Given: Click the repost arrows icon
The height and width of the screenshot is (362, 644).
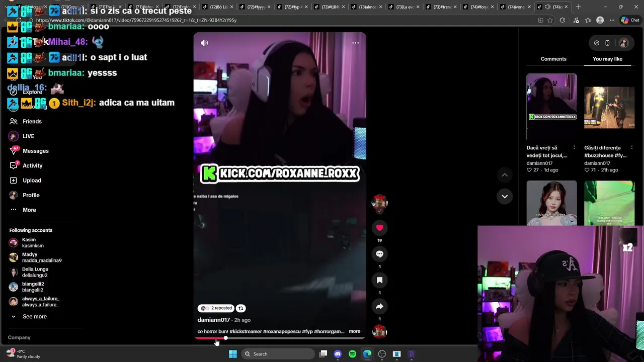Looking at the screenshot, I should point(240,308).
